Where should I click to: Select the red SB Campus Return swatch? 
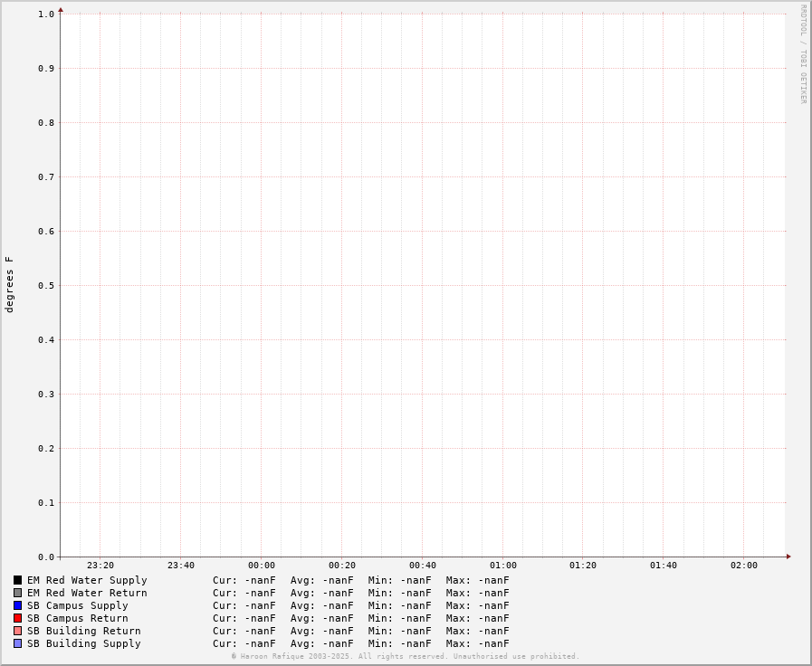coord(17,618)
